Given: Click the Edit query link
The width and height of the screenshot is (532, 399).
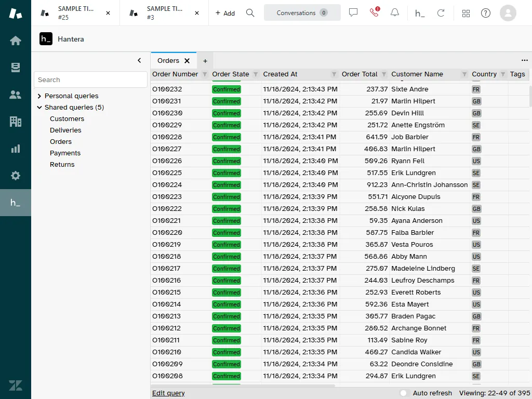Looking at the screenshot, I should coord(168,393).
